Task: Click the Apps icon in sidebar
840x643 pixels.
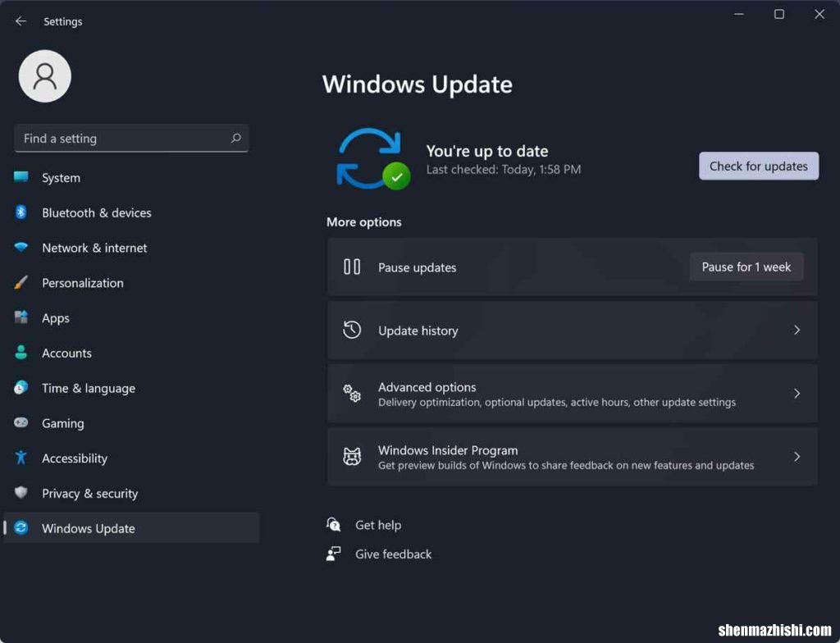Action: (21, 317)
